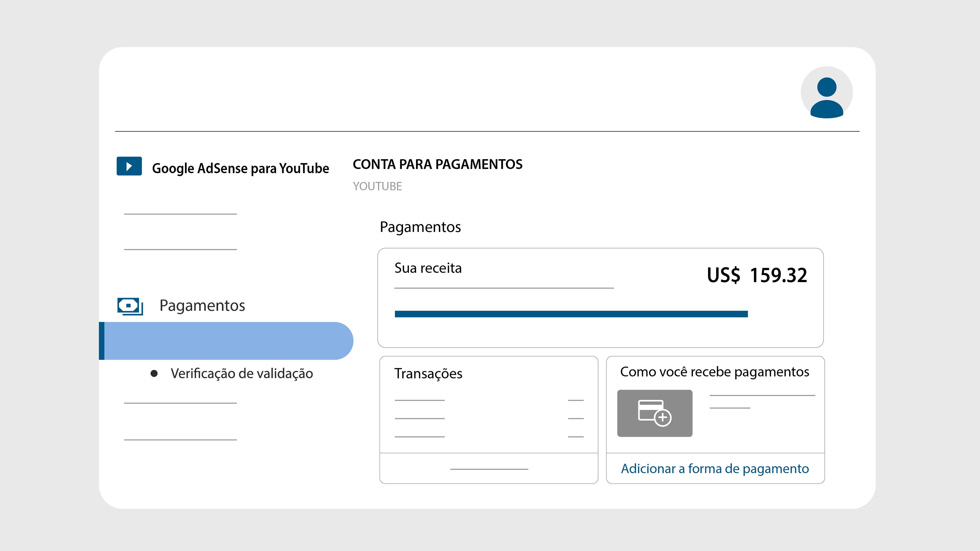The width and height of the screenshot is (980, 551).
Task: Open Verificação de validação sidebar item
Action: pyautogui.click(x=242, y=373)
